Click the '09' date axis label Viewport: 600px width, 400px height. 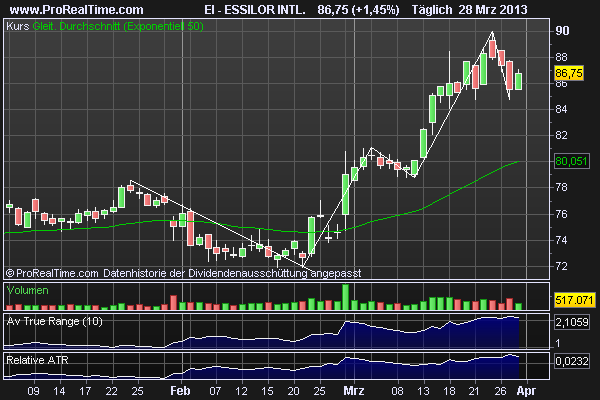pyautogui.click(x=34, y=391)
